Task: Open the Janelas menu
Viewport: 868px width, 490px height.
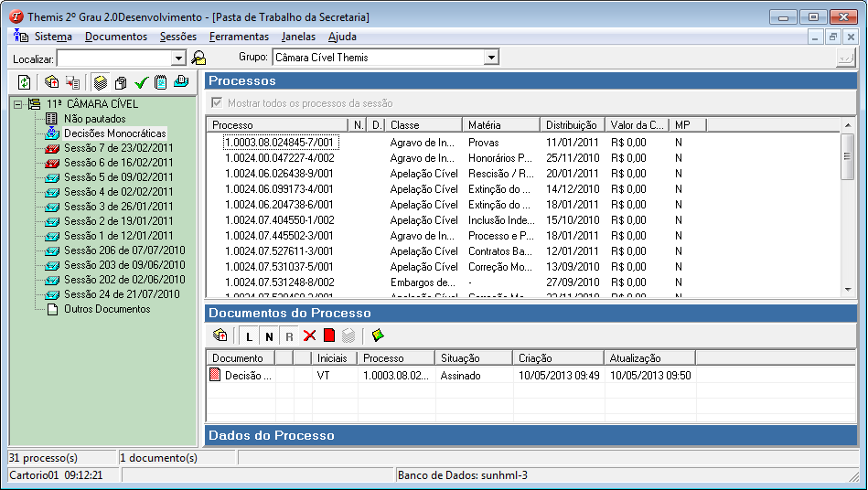Action: (298, 37)
